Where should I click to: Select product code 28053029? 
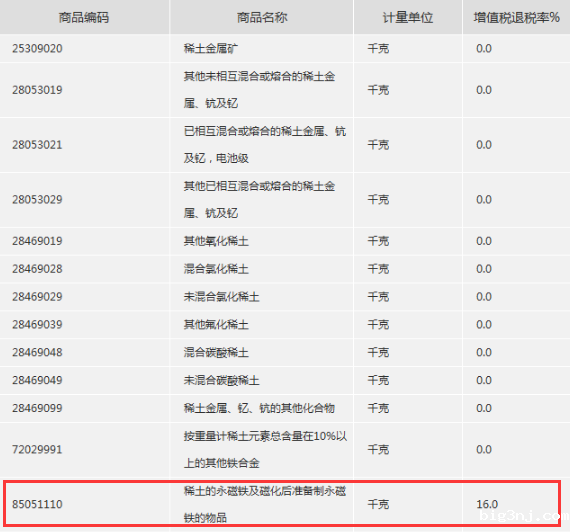37,199
